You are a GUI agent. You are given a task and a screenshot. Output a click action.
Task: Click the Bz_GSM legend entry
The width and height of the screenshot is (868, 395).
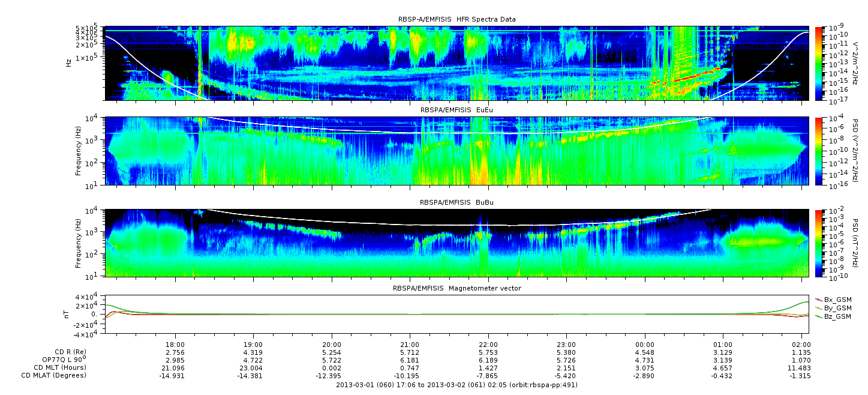coord(834,316)
